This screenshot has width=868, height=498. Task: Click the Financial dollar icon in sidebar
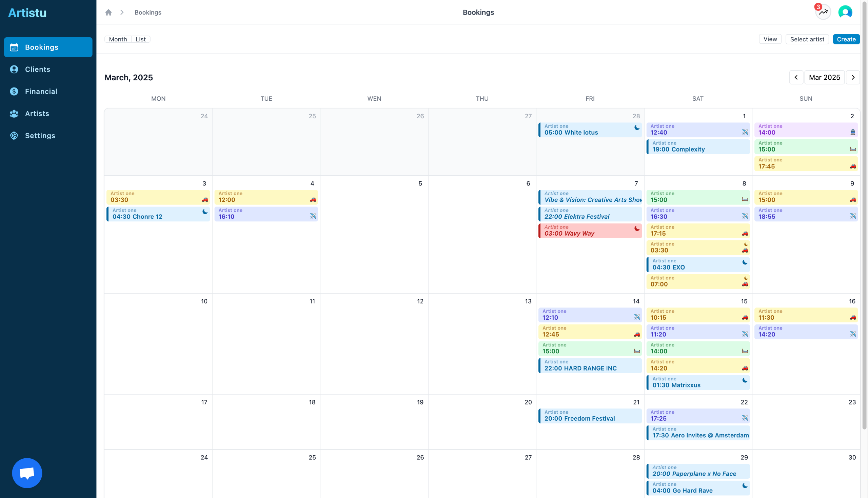click(14, 91)
